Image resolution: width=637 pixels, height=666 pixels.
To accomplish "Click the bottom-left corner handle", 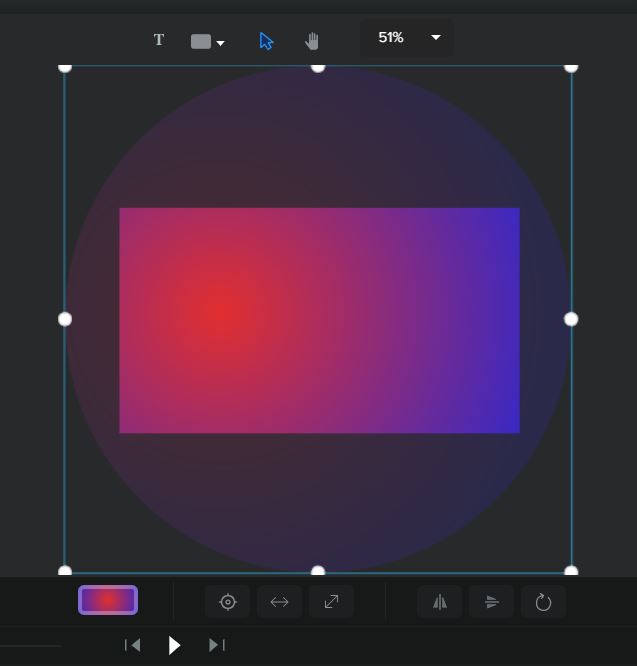I will pos(65,570).
